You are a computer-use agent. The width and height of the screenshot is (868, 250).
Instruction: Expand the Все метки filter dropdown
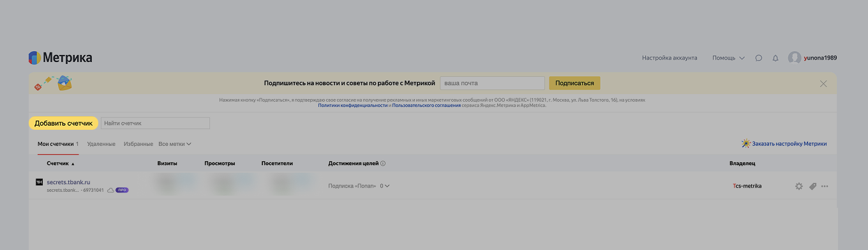[x=175, y=144]
